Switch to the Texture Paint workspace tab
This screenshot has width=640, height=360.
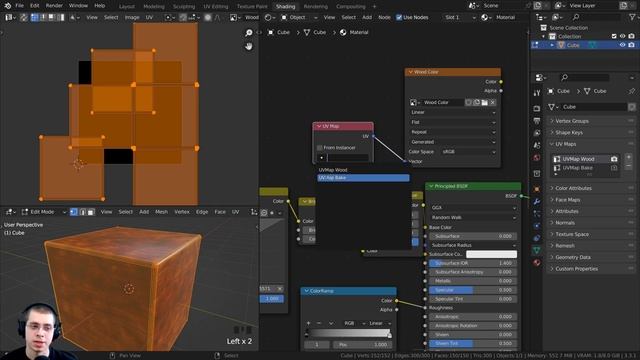(x=252, y=7)
